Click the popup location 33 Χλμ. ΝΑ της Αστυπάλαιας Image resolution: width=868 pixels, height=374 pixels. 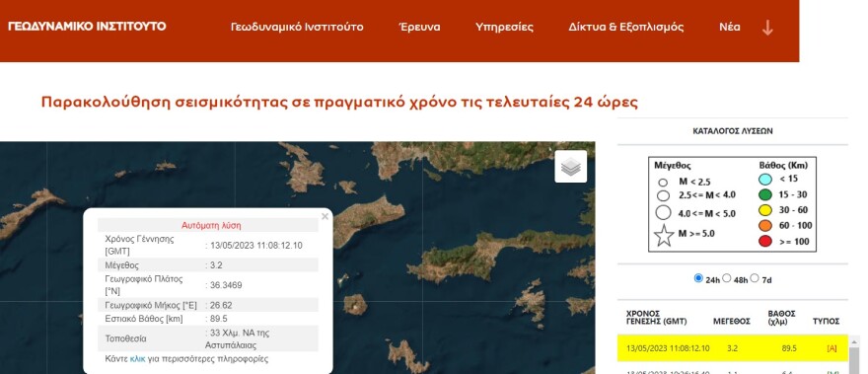click(237, 339)
